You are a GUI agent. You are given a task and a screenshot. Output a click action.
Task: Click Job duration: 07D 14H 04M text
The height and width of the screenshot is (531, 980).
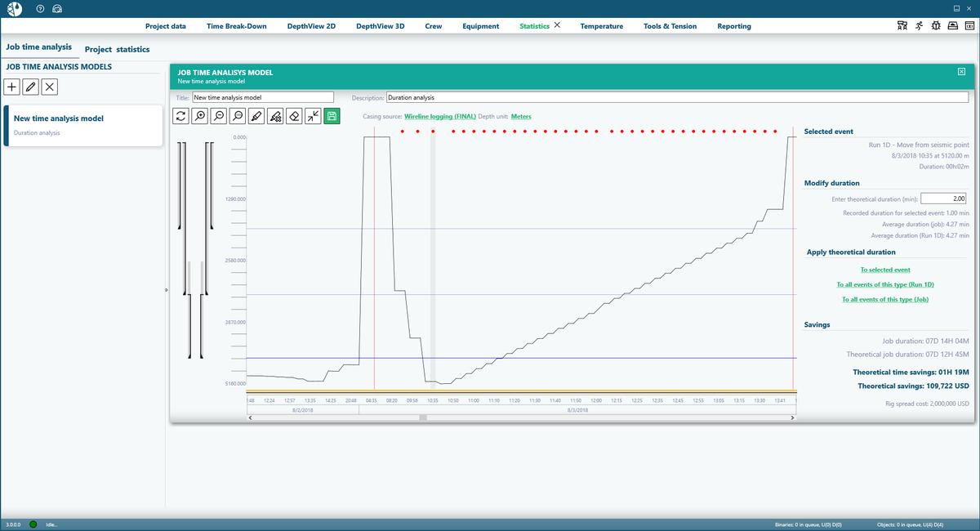(925, 340)
